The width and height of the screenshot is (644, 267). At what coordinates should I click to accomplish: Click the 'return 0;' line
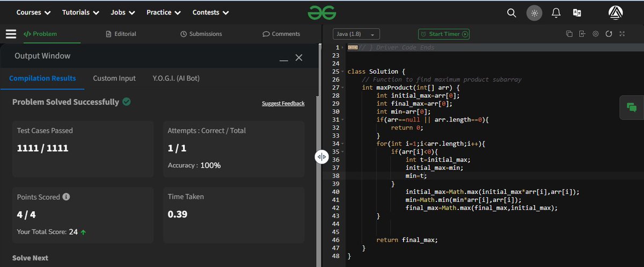tap(407, 128)
